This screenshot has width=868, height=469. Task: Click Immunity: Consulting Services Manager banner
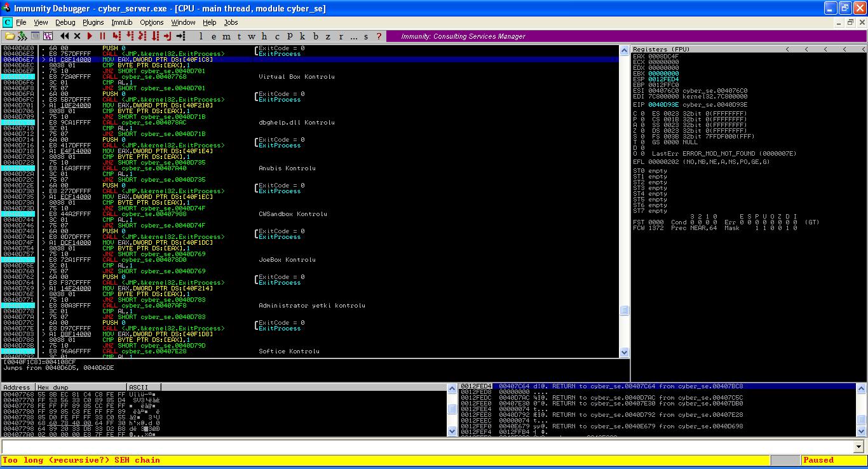(463, 36)
